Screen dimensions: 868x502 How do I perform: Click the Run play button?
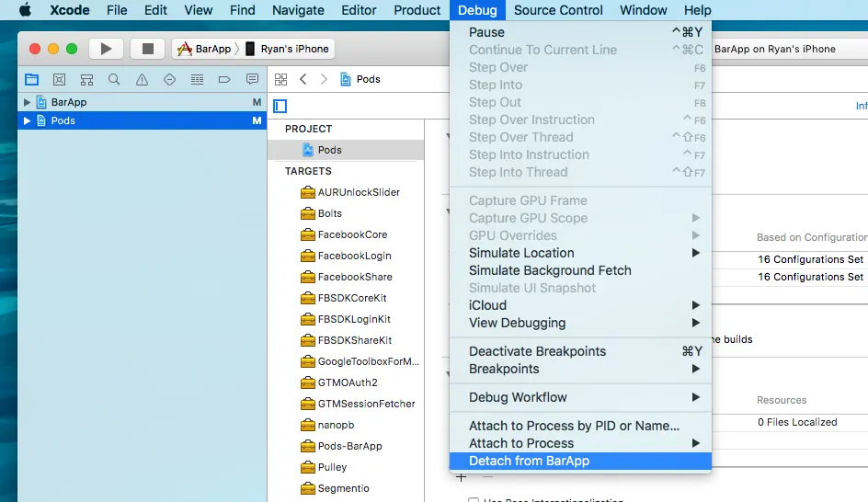(x=106, y=49)
